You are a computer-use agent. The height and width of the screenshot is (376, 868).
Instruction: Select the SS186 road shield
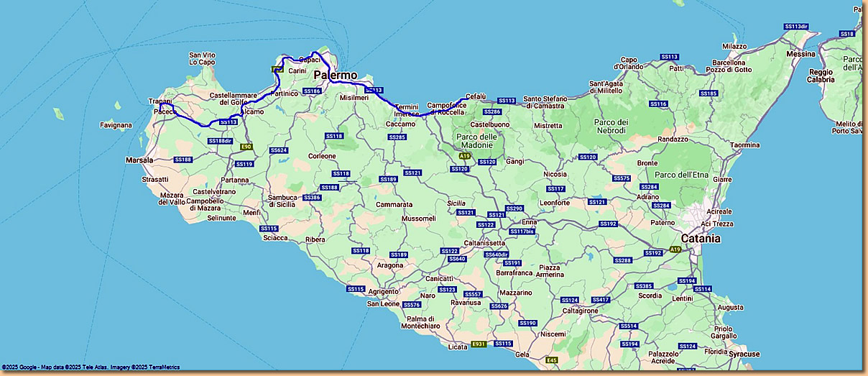[x=311, y=91]
